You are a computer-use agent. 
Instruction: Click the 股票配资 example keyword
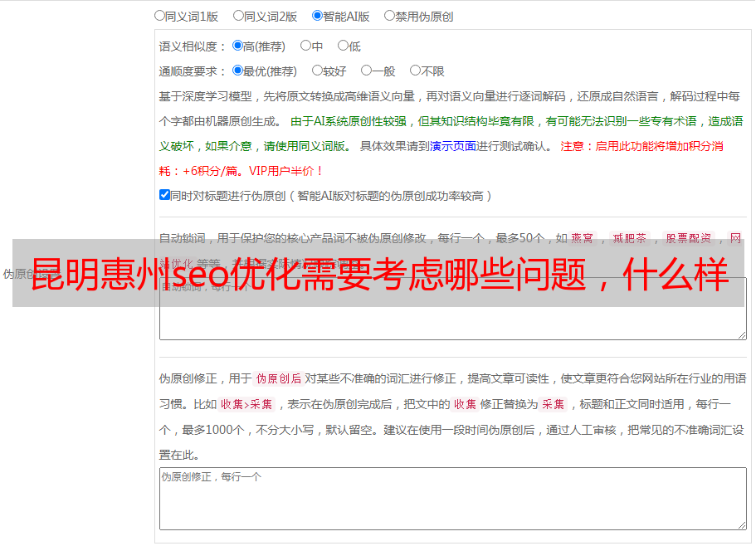(x=688, y=238)
